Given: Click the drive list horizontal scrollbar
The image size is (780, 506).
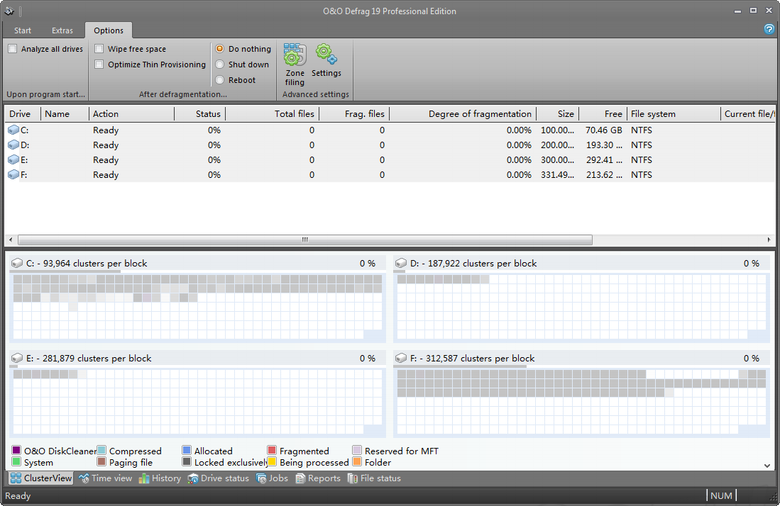Looking at the screenshot, I should click(300, 240).
